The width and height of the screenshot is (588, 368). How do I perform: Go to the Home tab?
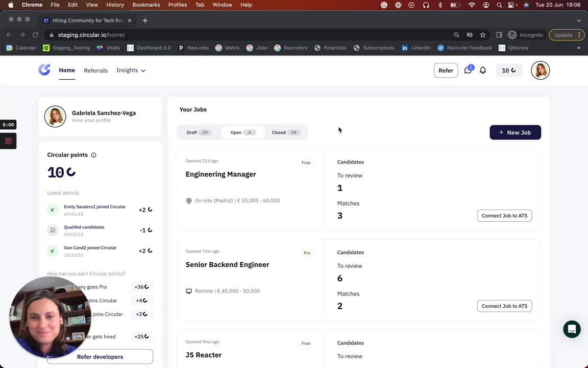coord(67,70)
